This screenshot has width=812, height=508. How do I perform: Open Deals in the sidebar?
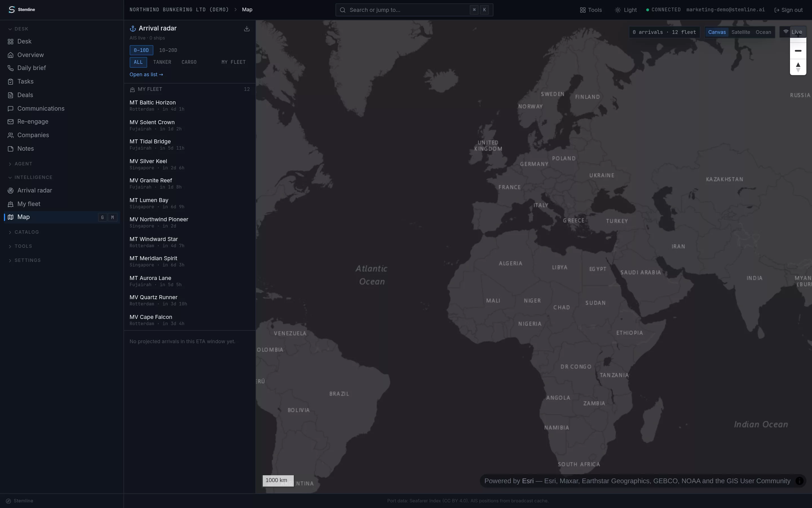click(62, 95)
